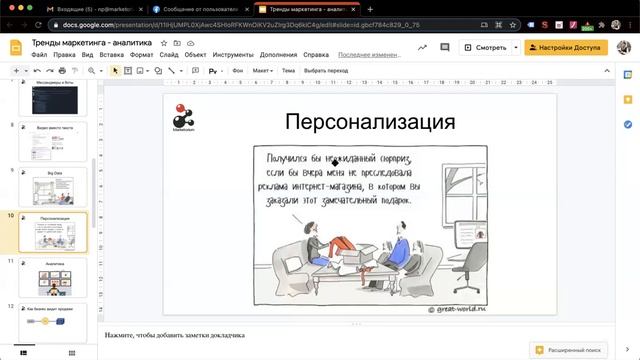Open the Правка menu

[64, 55]
